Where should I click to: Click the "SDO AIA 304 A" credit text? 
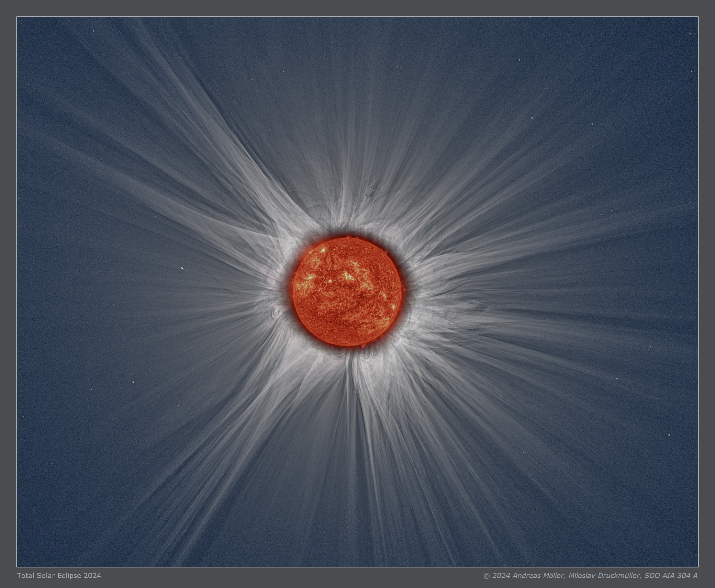pos(671,575)
